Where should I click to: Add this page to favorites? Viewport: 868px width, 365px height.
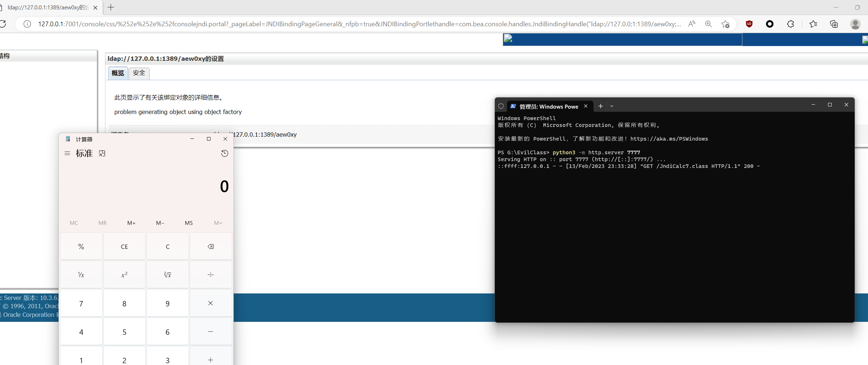[x=725, y=24]
